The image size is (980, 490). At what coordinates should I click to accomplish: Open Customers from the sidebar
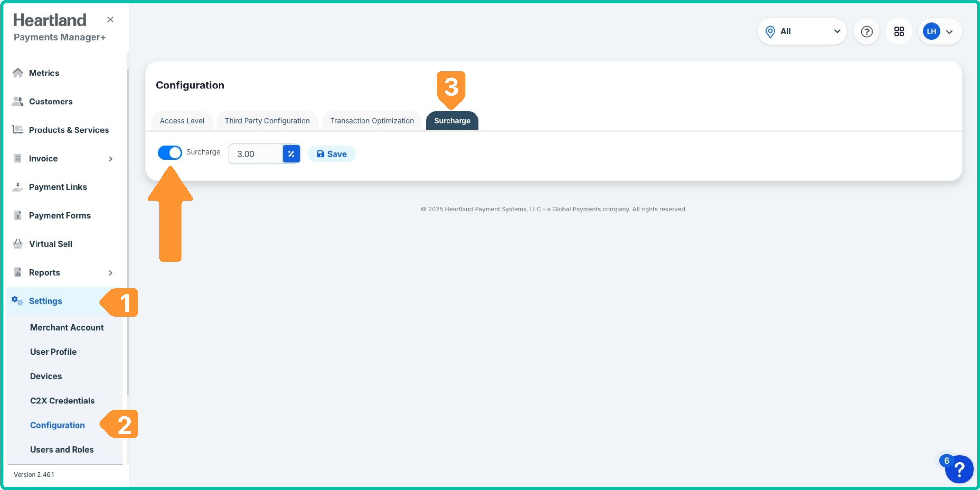[x=50, y=101]
